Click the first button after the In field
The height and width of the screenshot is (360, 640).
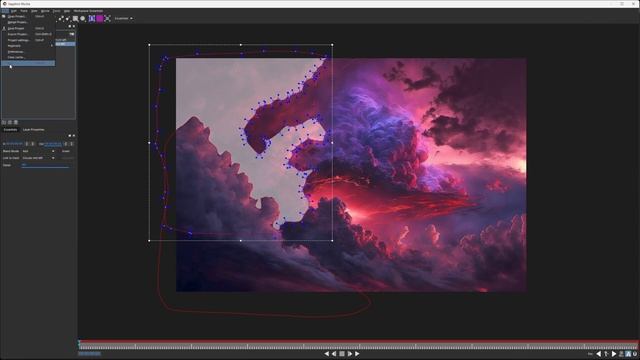(27, 144)
